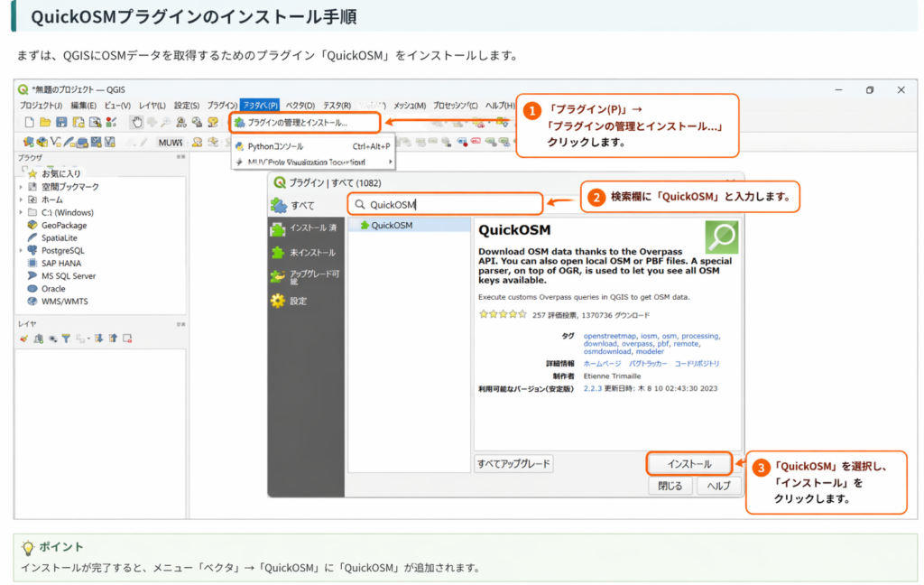Image resolution: width=924 pixels, height=585 pixels.
Task: Click the すべてアップグレード button
Action: pyautogui.click(x=513, y=464)
